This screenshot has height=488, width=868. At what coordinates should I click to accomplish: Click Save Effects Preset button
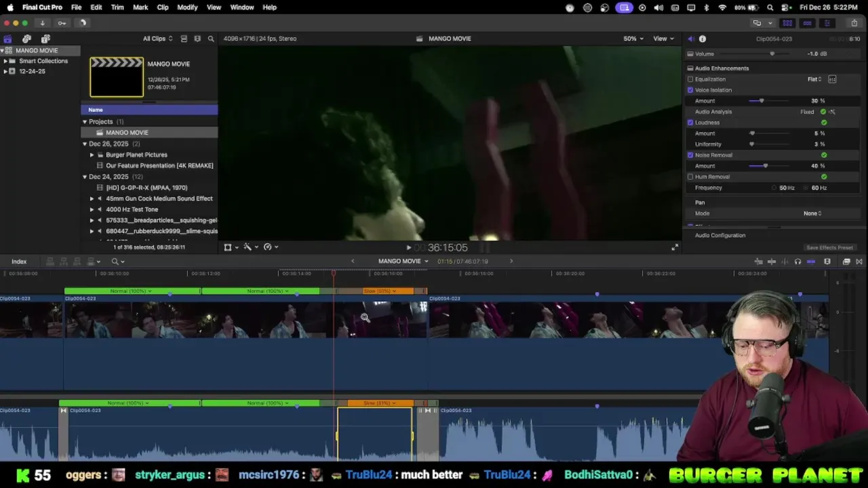tap(829, 247)
